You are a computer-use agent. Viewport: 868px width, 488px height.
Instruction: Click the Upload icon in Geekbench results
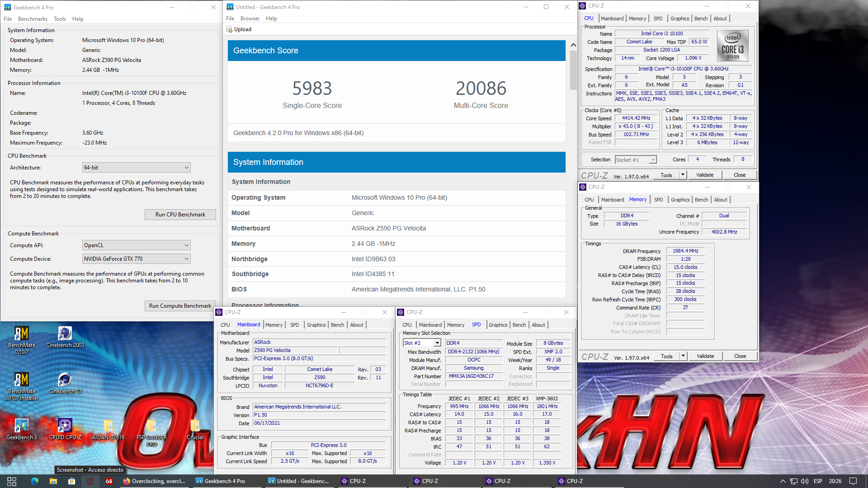coord(230,29)
